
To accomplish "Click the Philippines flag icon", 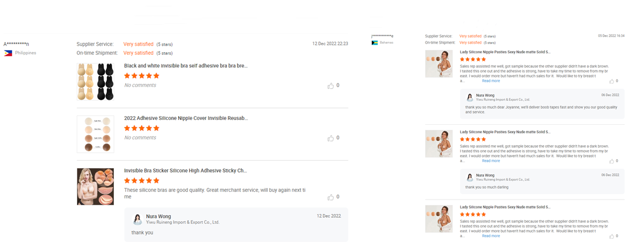I will pyautogui.click(x=8, y=53).
